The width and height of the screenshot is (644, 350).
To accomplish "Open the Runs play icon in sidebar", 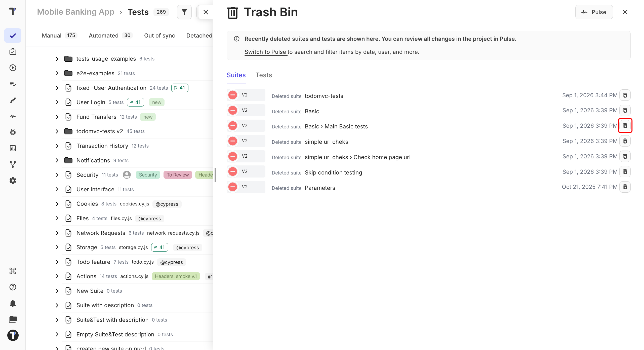I will (13, 68).
